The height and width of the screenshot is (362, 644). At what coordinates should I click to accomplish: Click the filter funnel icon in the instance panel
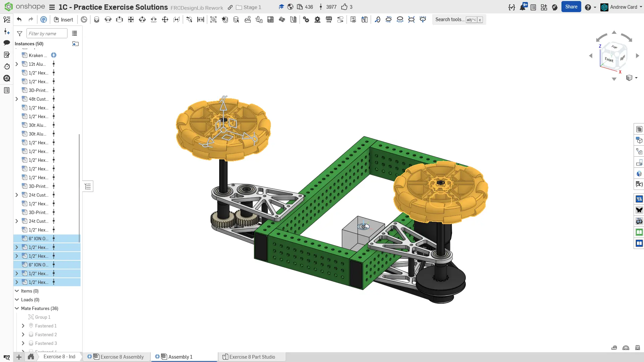click(20, 34)
